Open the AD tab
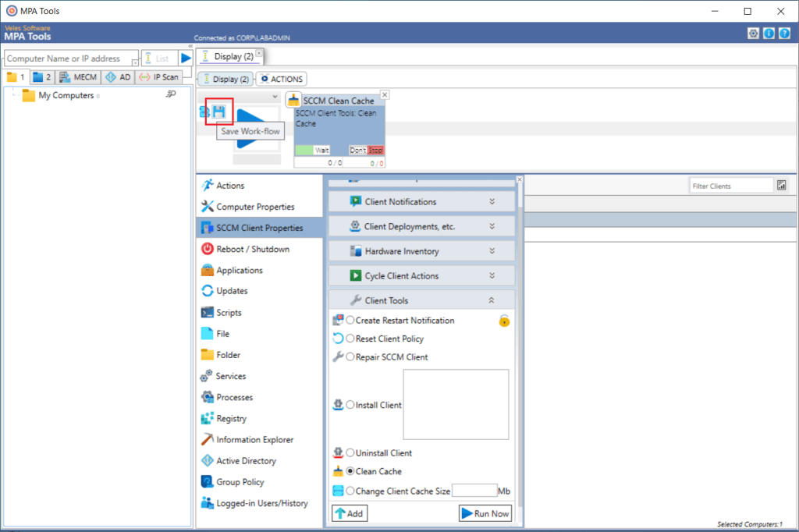Image resolution: width=799 pixels, height=532 pixels. [x=119, y=77]
